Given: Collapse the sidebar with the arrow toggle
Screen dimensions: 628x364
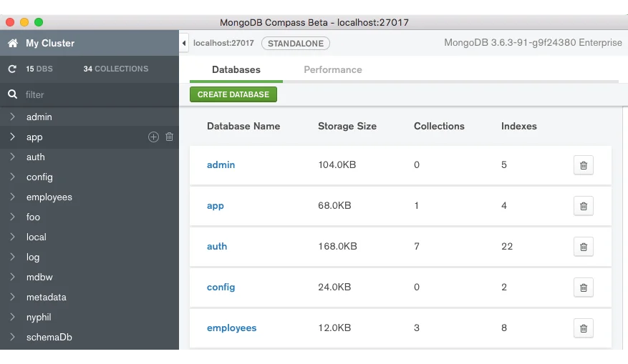Looking at the screenshot, I should click(x=184, y=43).
